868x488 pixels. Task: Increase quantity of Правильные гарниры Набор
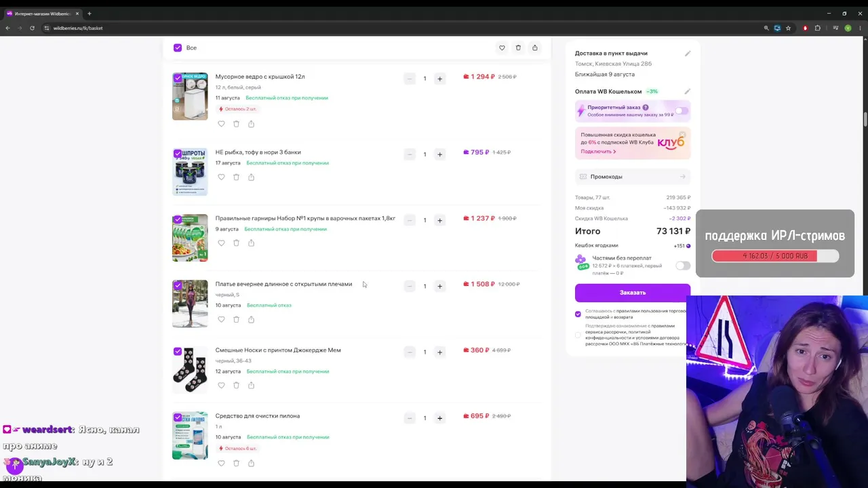click(439, 220)
